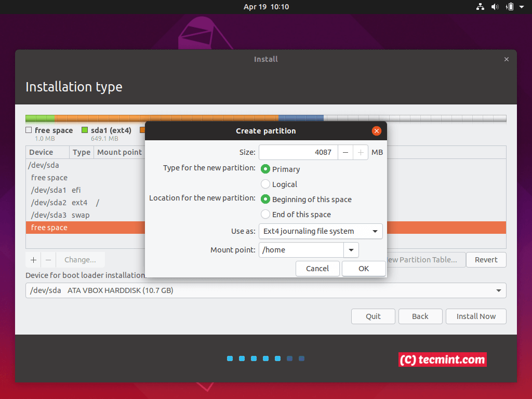Open the clock showing Apr 19 10:10

pyautogui.click(x=266, y=7)
